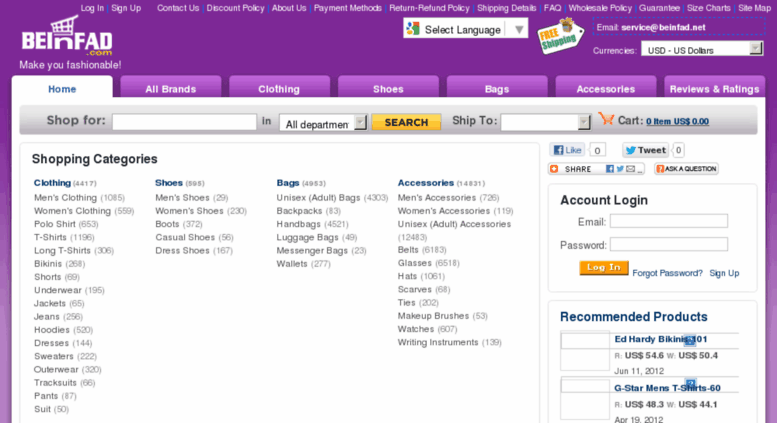Open the All departments dropdown

(x=323, y=122)
